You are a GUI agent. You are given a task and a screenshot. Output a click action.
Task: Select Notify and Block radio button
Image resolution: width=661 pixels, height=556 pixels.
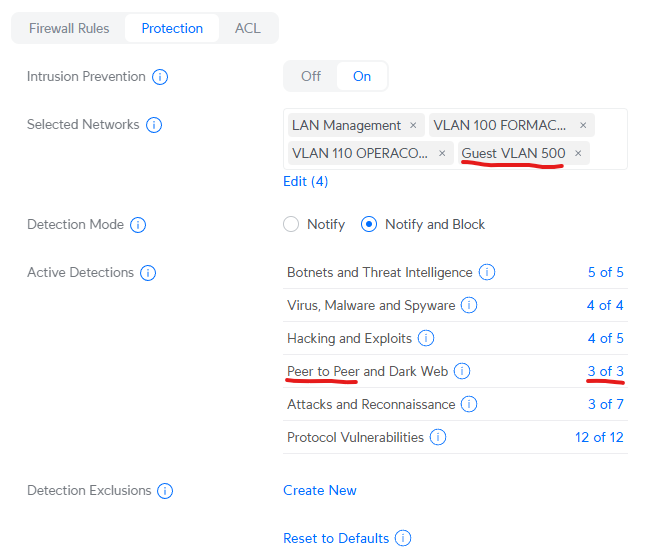point(369,225)
